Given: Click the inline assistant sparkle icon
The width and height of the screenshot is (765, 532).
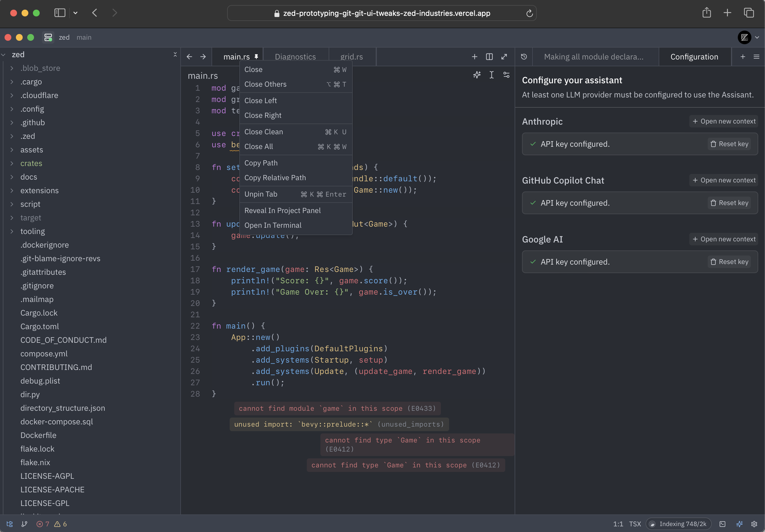Looking at the screenshot, I should tap(477, 75).
